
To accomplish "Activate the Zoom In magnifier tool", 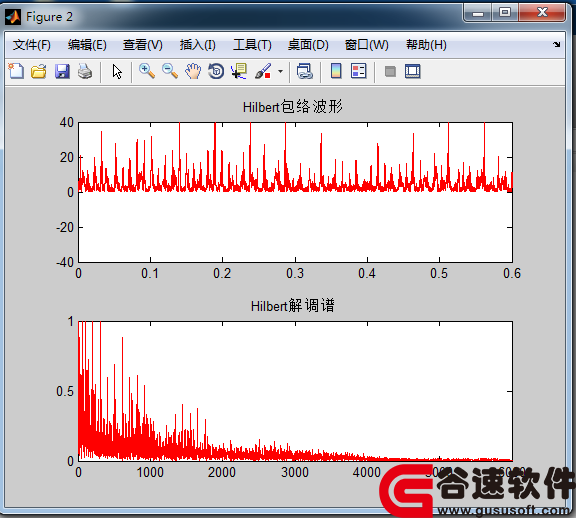I will [147, 71].
